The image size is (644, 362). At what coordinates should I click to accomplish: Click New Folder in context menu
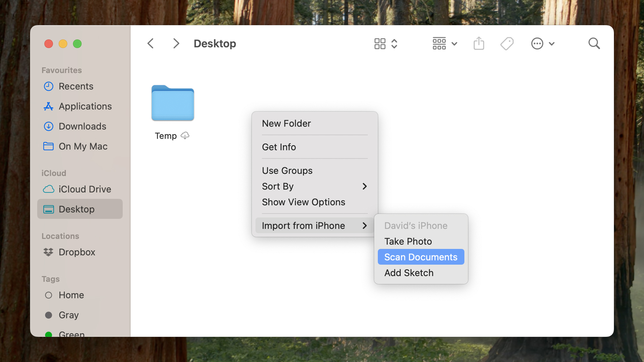coord(286,123)
